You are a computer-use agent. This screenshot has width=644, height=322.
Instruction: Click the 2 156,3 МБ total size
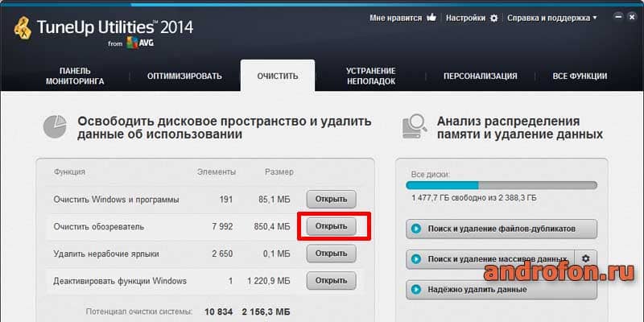click(266, 312)
